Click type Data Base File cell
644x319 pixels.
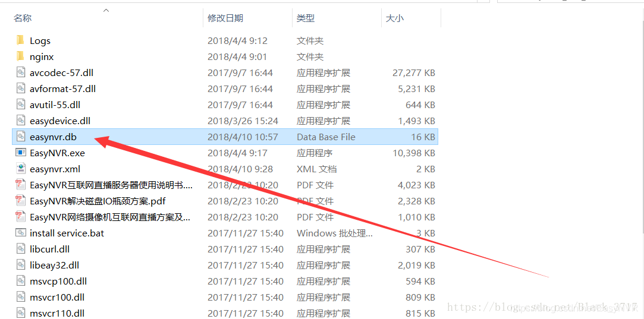point(326,137)
